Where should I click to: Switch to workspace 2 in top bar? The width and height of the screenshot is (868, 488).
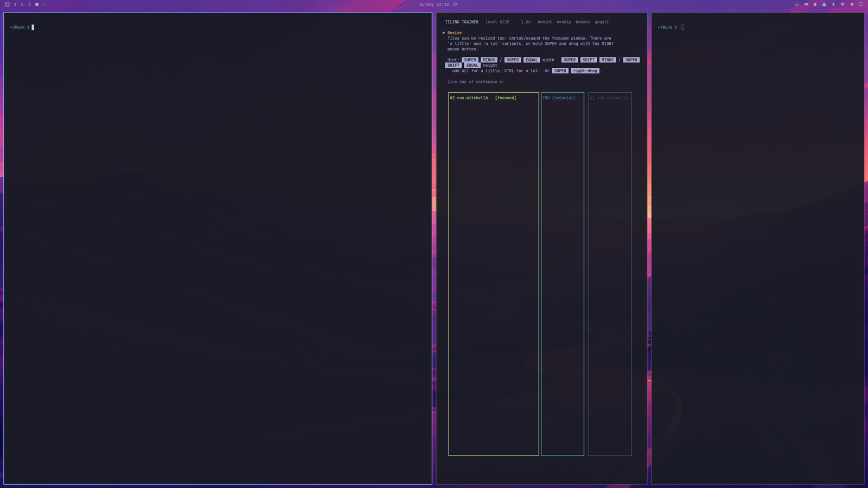tap(22, 4)
